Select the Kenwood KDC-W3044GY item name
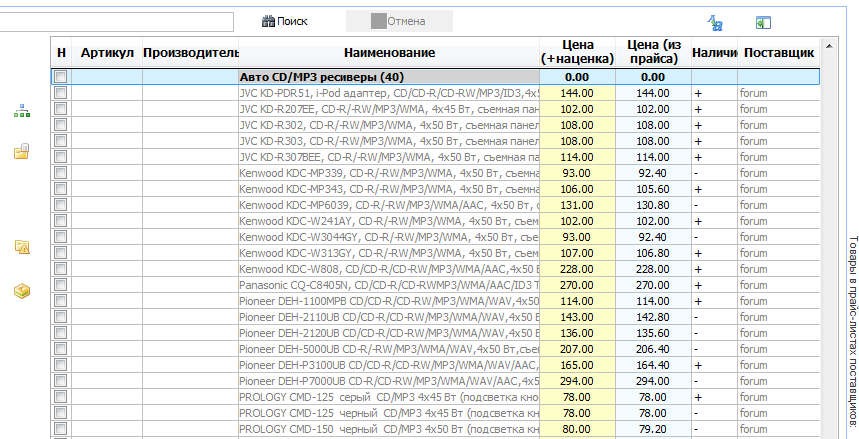859x439 pixels. click(389, 237)
